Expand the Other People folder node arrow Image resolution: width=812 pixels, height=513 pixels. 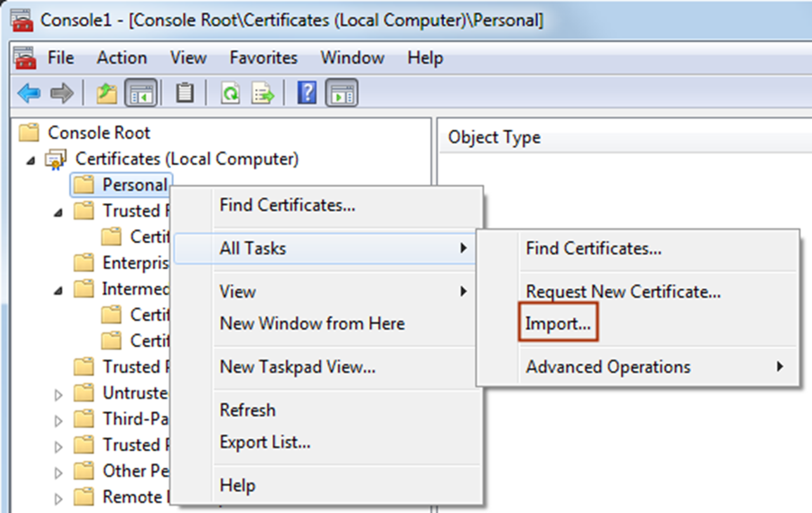[58, 472]
